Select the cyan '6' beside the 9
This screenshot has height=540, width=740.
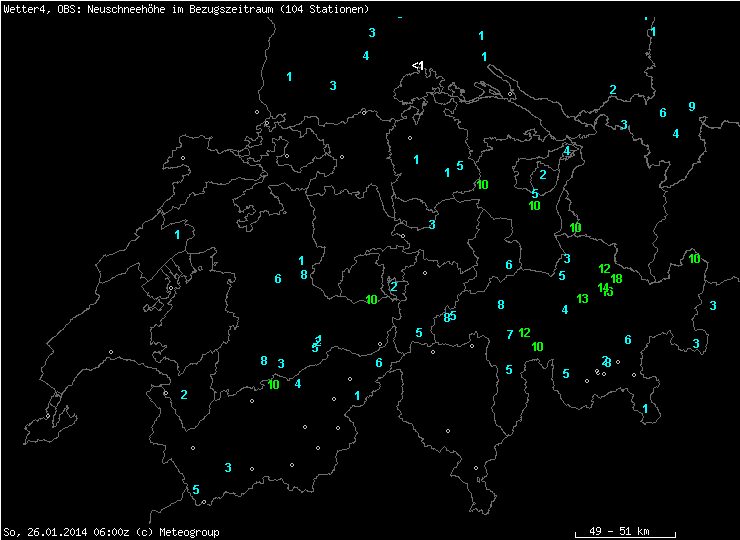[663, 113]
